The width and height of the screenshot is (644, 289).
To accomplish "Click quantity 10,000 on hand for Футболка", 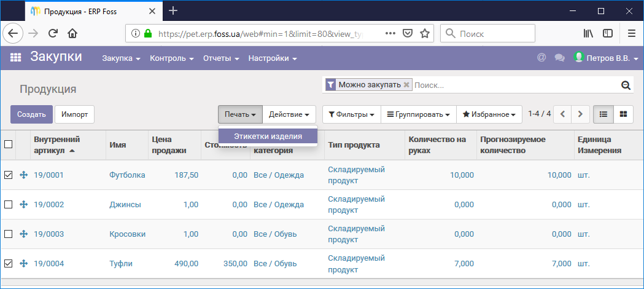I will point(462,175).
